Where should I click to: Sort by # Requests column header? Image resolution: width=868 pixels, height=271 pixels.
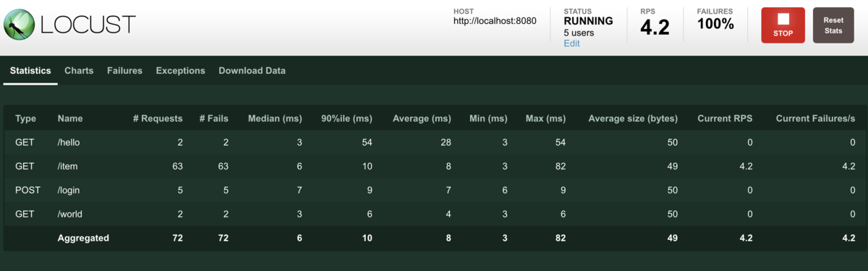[x=158, y=118]
